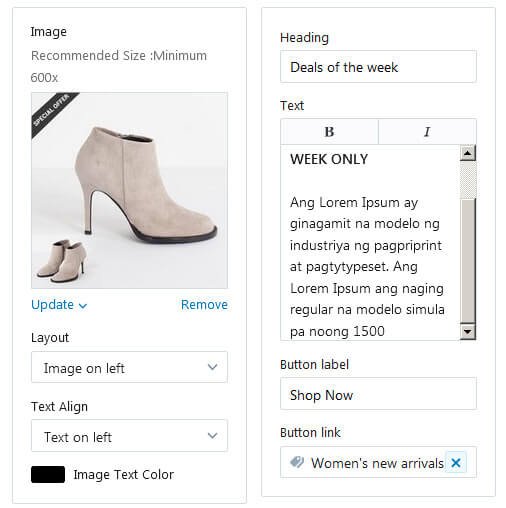This screenshot has width=506, height=508.
Task: Click inside the Lorem Ipsum text area
Action: (x=370, y=243)
